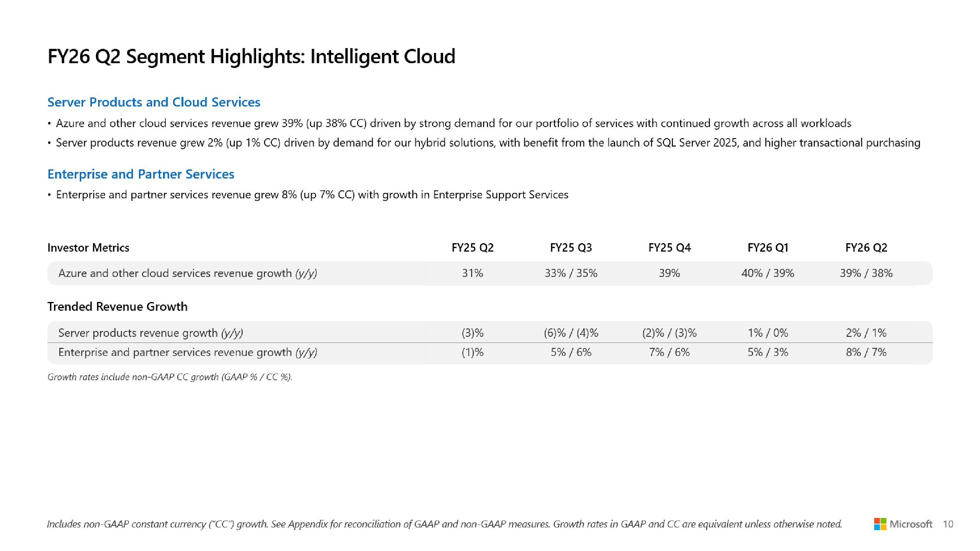Click the constant currency disclaimer at slide bottom
The width and height of the screenshot is (980, 551).
pos(444,524)
